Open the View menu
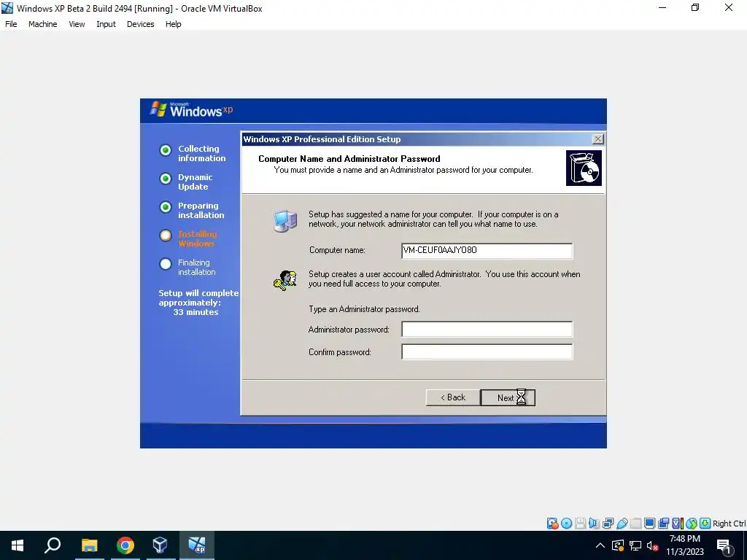The image size is (747, 560). (x=77, y=24)
